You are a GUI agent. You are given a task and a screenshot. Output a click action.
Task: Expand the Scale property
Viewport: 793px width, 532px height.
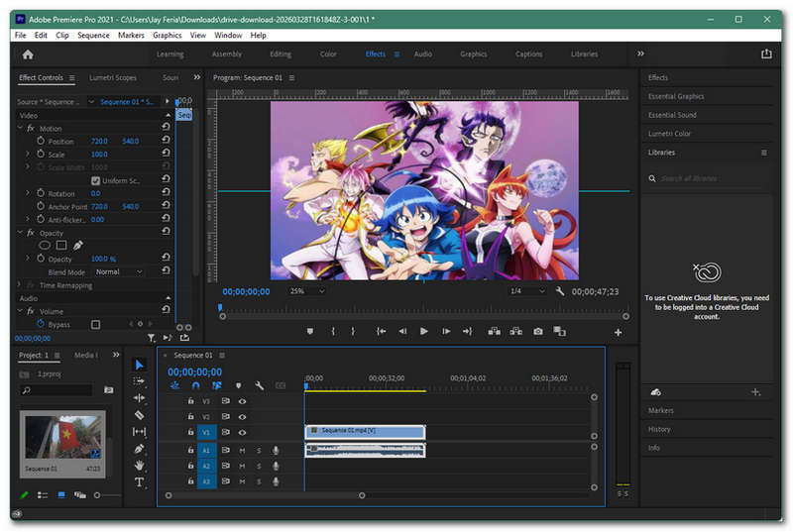[x=28, y=154]
